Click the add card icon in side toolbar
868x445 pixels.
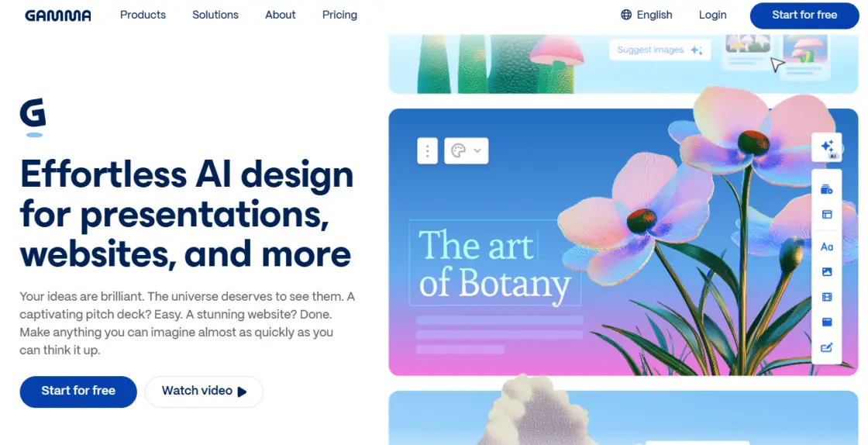click(826, 189)
